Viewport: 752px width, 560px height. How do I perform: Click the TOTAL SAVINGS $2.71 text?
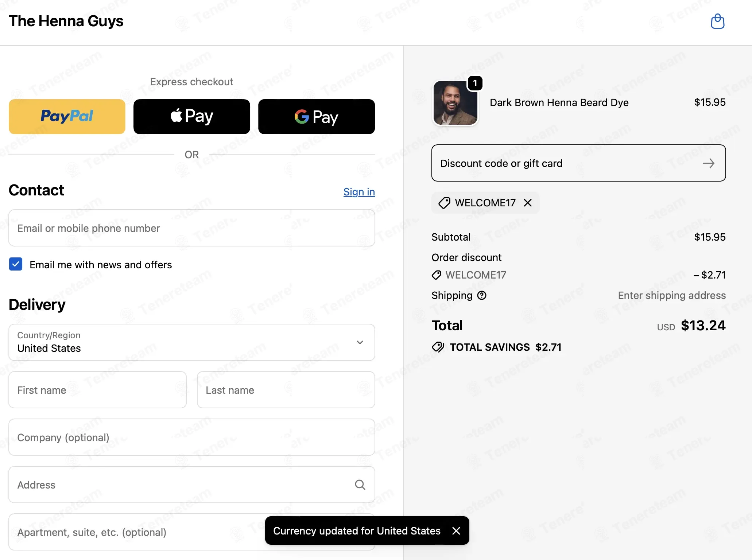click(505, 347)
